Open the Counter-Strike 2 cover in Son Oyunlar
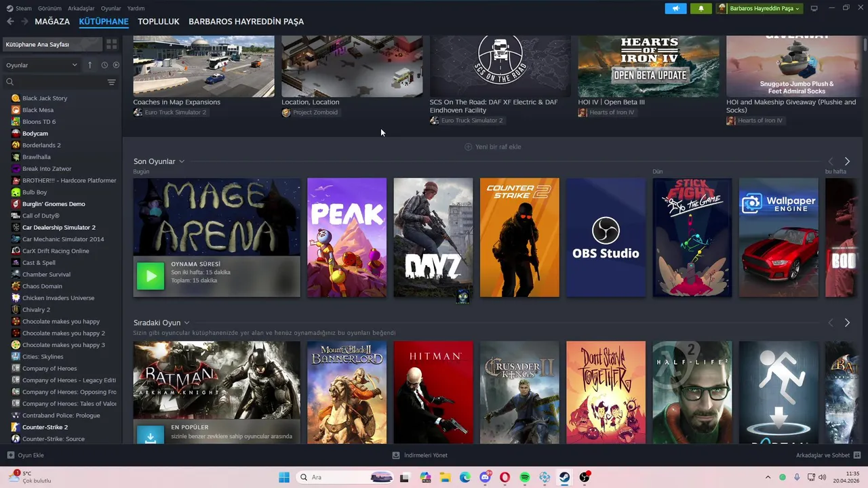This screenshot has height=488, width=868. (x=519, y=237)
